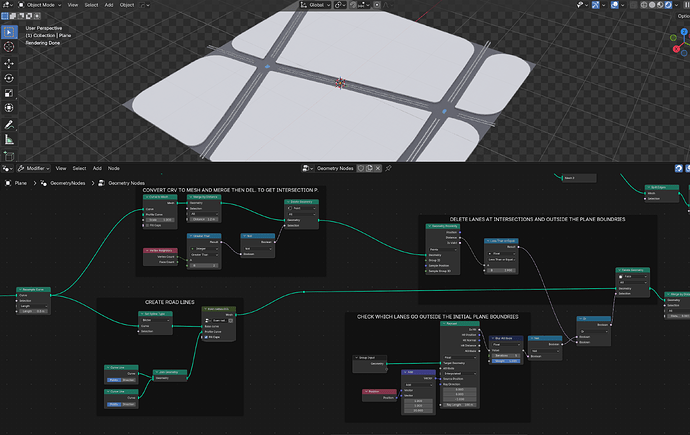This screenshot has width=690, height=435.
Task: Select the Annotate pencil tool
Action: point(9,125)
